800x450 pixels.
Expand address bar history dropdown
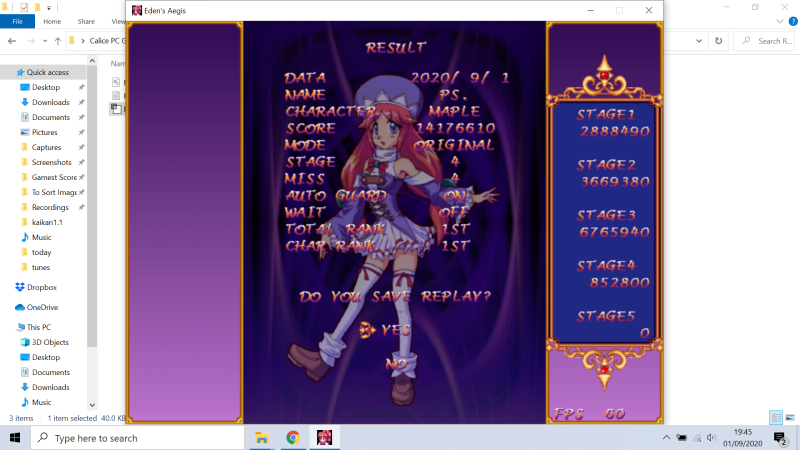click(699, 41)
